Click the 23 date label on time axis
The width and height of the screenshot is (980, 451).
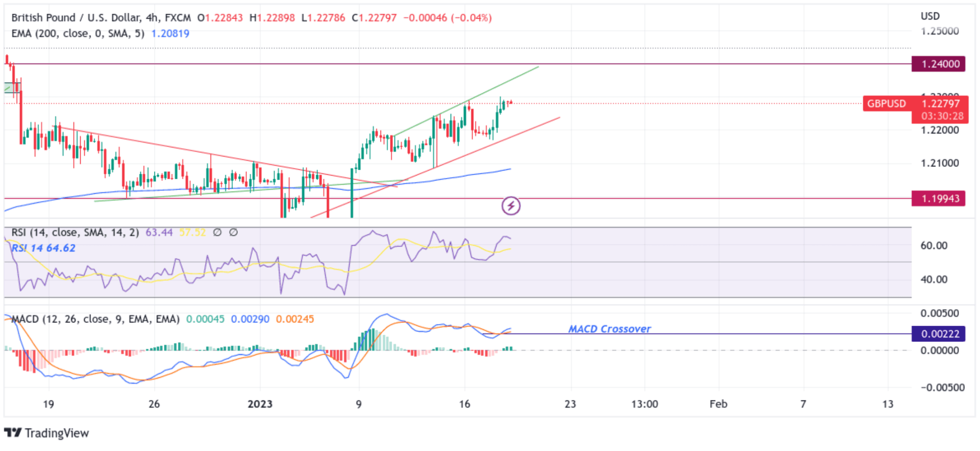pyautogui.click(x=570, y=404)
